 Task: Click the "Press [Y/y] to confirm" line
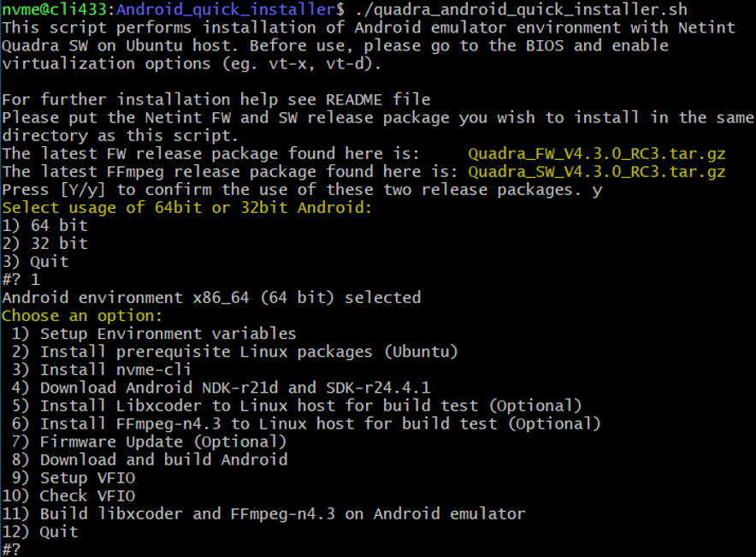click(302, 190)
